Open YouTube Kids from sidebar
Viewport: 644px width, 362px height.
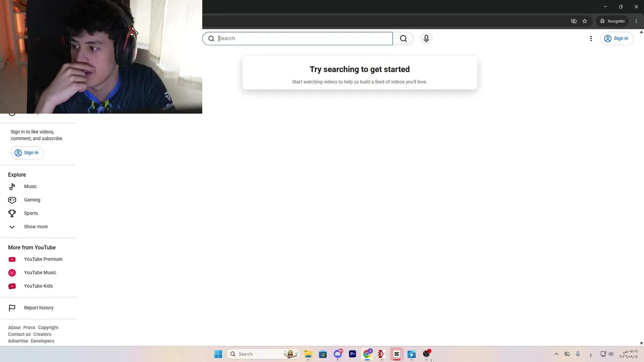tap(39, 286)
